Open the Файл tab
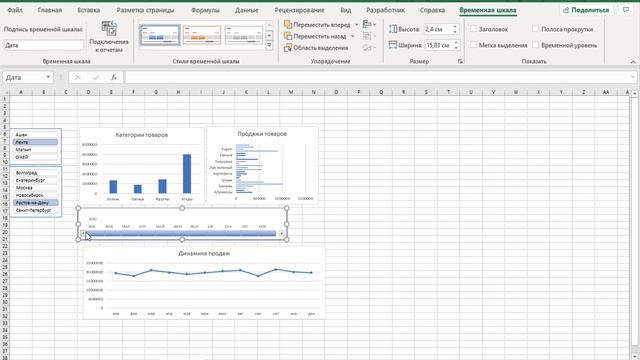The height and width of the screenshot is (360, 640). tap(15, 10)
